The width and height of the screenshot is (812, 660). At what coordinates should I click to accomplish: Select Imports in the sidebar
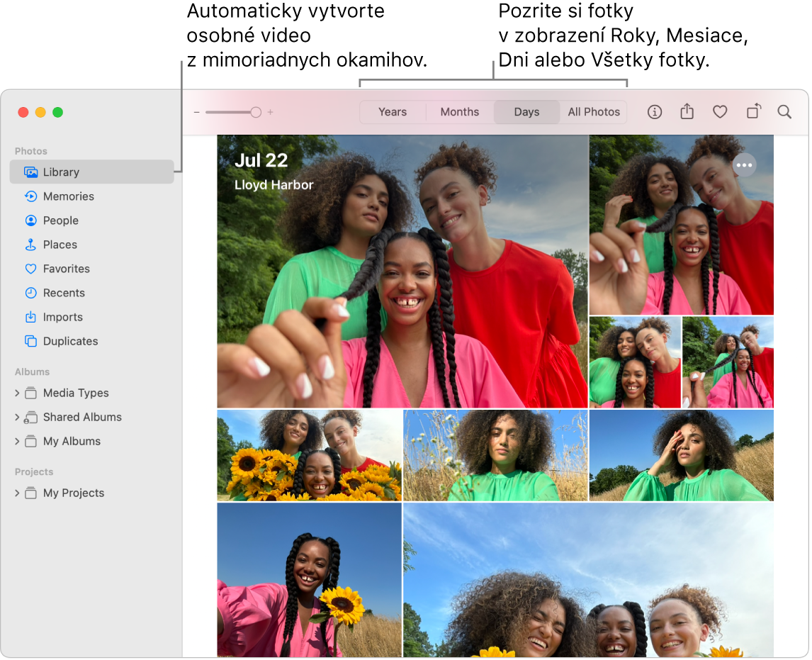(x=62, y=317)
